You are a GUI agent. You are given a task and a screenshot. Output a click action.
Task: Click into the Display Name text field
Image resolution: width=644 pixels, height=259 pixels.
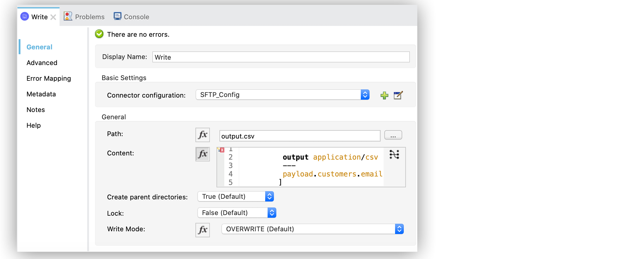[x=281, y=57]
